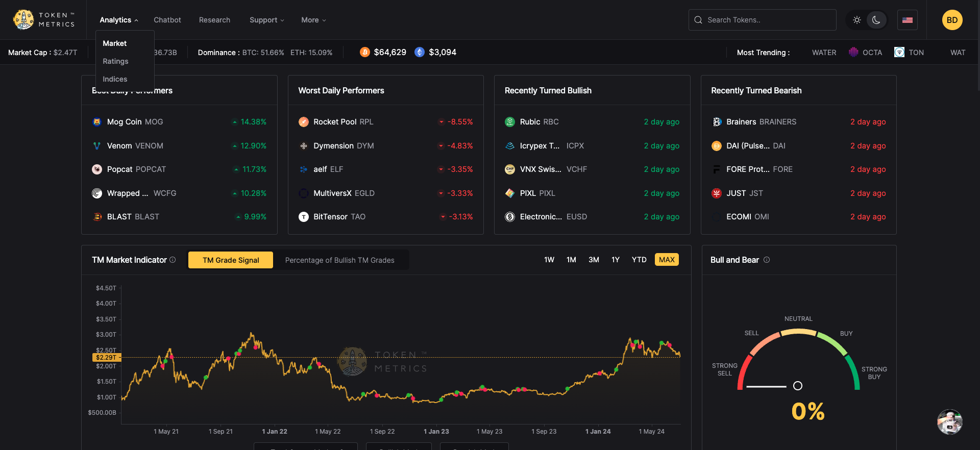This screenshot has width=980, height=450.
Task: Click the Rocket Pool token icon
Action: point(304,122)
